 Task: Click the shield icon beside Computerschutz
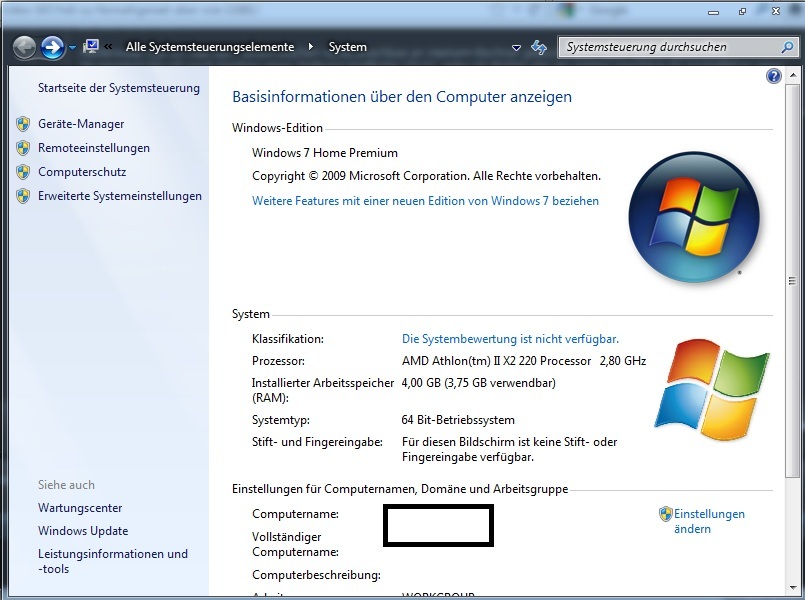[23, 172]
